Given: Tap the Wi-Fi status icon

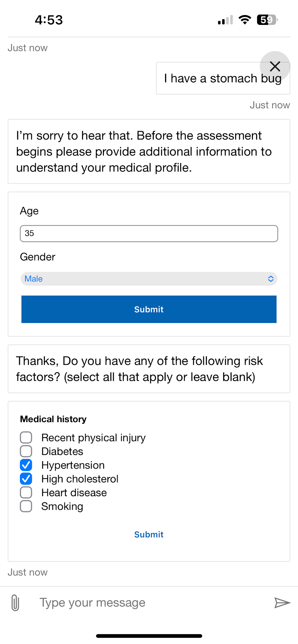Looking at the screenshot, I should click(x=245, y=20).
